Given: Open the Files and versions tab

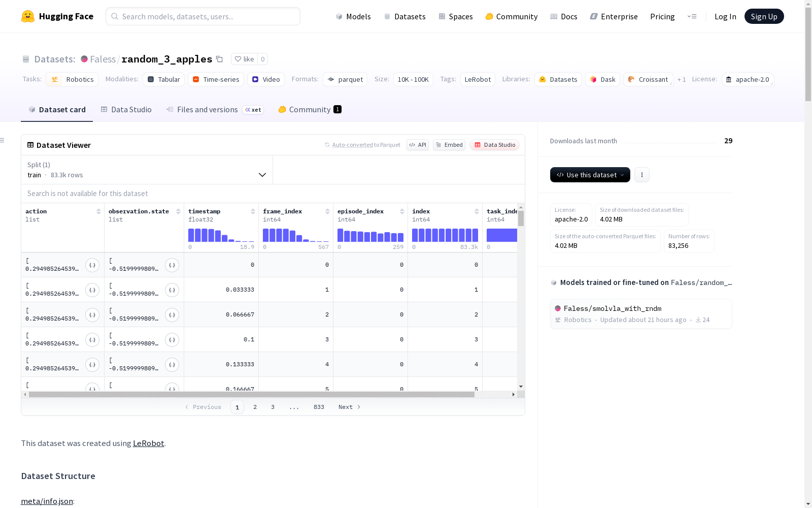Looking at the screenshot, I should (215, 110).
